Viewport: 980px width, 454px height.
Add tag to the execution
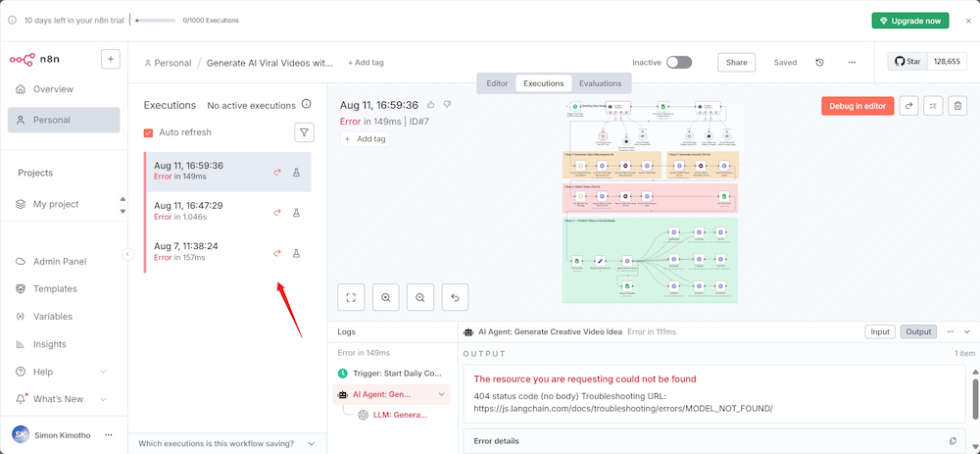tap(365, 139)
